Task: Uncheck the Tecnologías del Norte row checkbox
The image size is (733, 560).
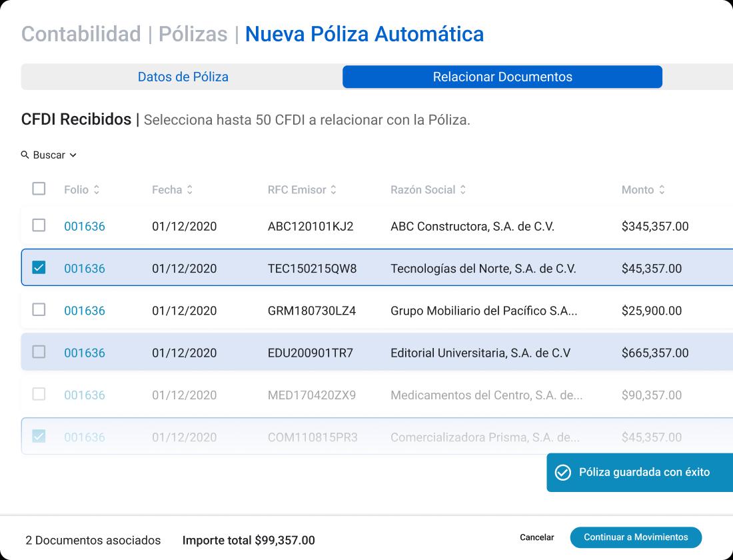Action: tap(39, 267)
